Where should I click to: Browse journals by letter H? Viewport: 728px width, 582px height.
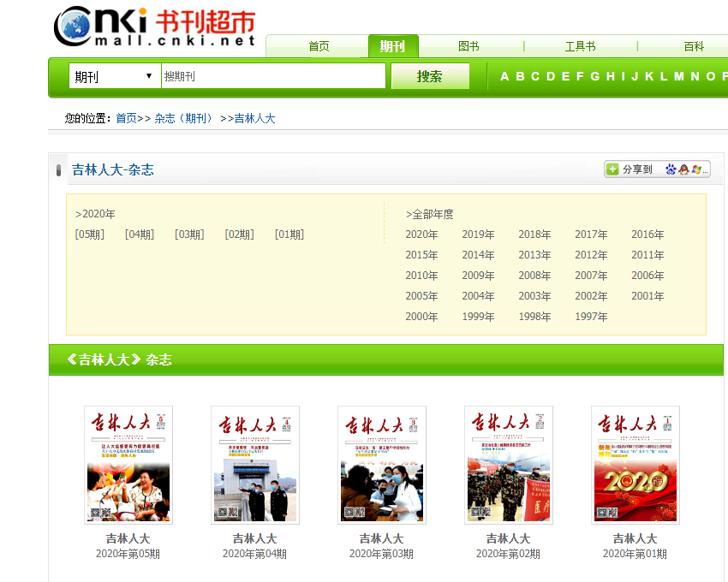[x=611, y=76]
